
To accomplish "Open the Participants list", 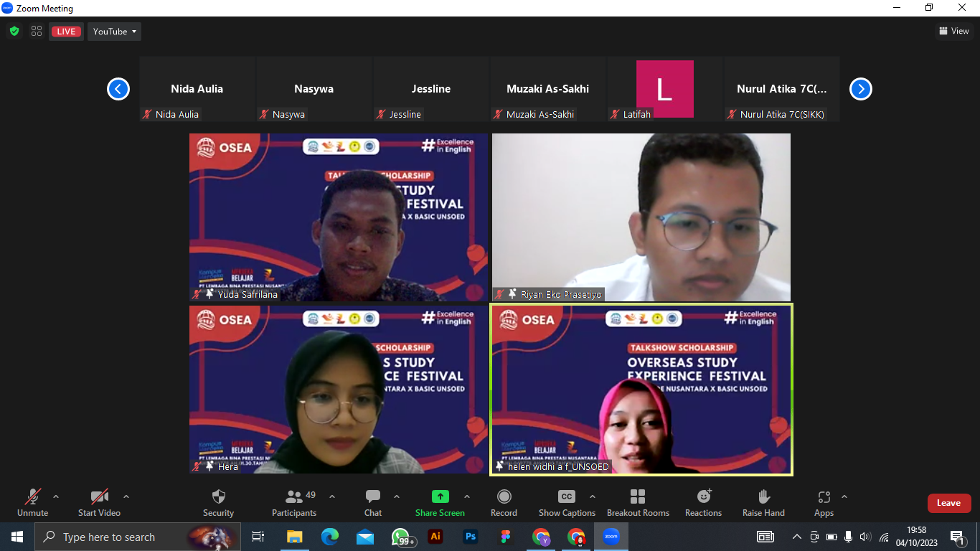I will (x=294, y=497).
